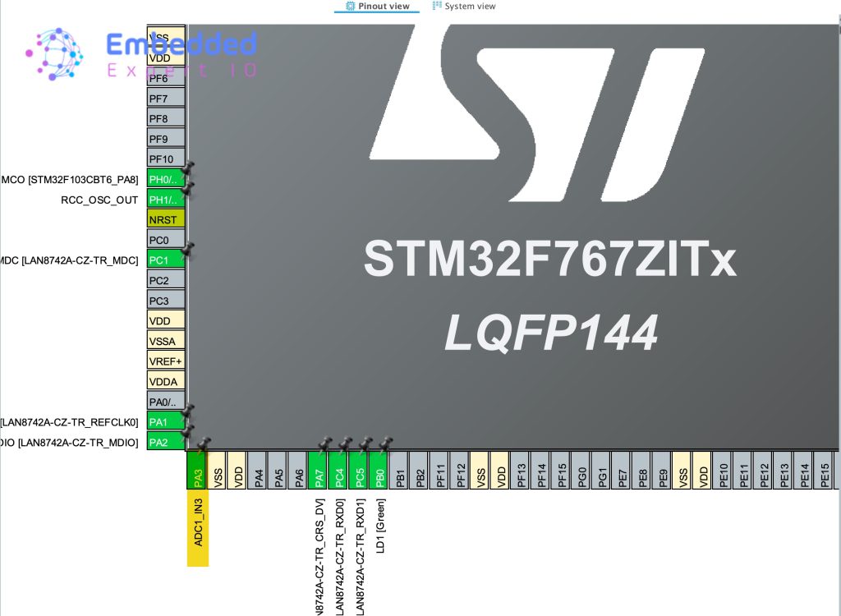Click the VREF+ power pin

165,361
